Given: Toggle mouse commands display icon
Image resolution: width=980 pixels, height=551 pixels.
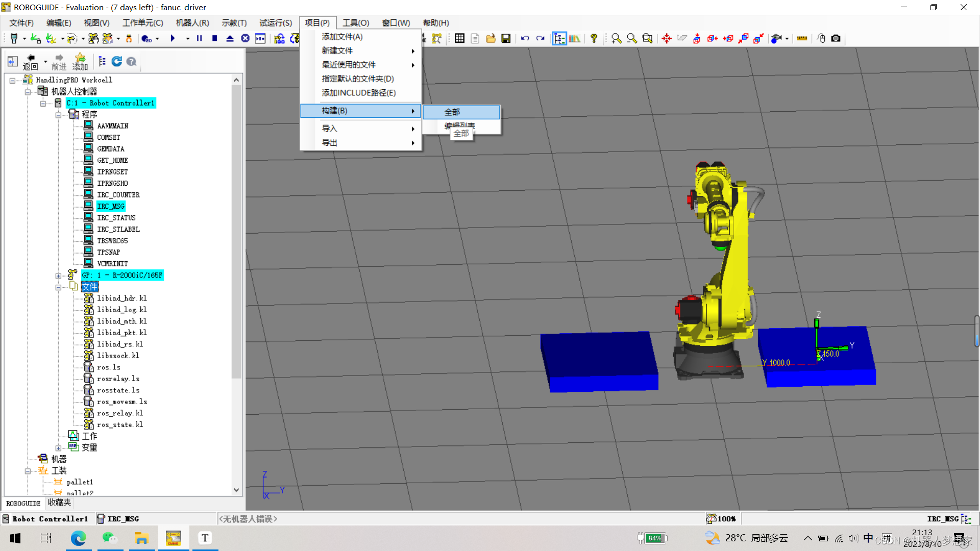Looking at the screenshot, I should coord(821,39).
